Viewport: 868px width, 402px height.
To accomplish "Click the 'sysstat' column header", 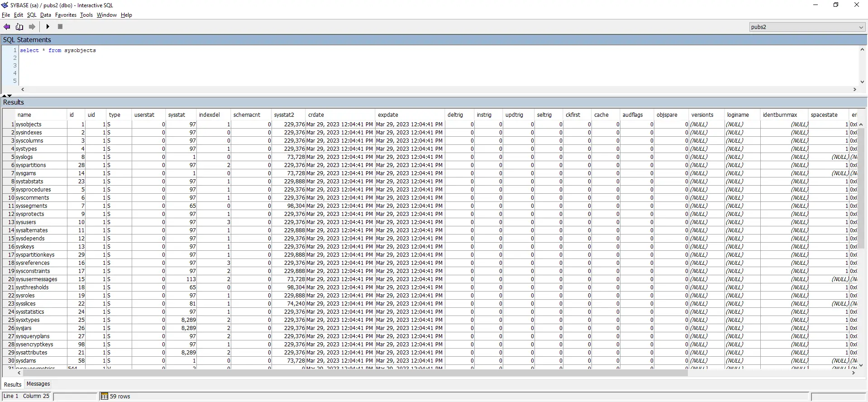I will coord(181,115).
